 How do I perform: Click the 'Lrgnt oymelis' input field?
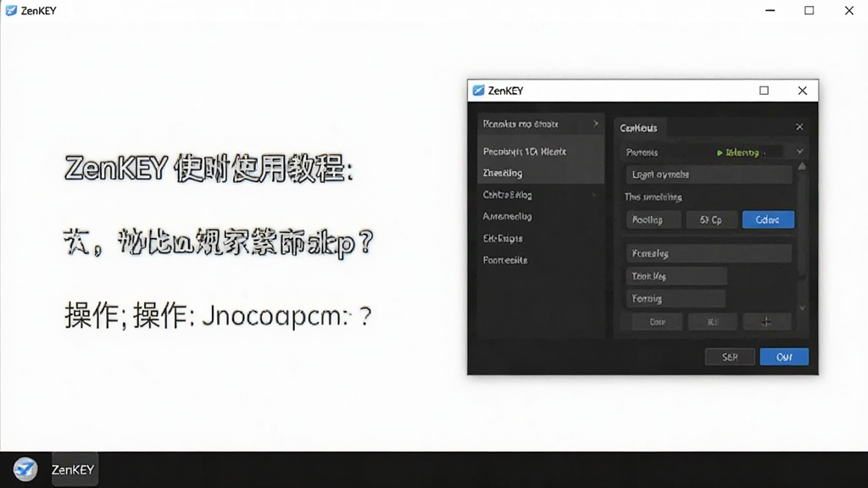coord(709,175)
